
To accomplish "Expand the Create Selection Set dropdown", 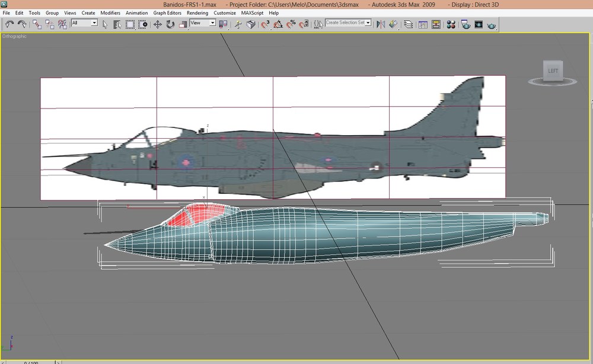I will (x=348, y=23).
